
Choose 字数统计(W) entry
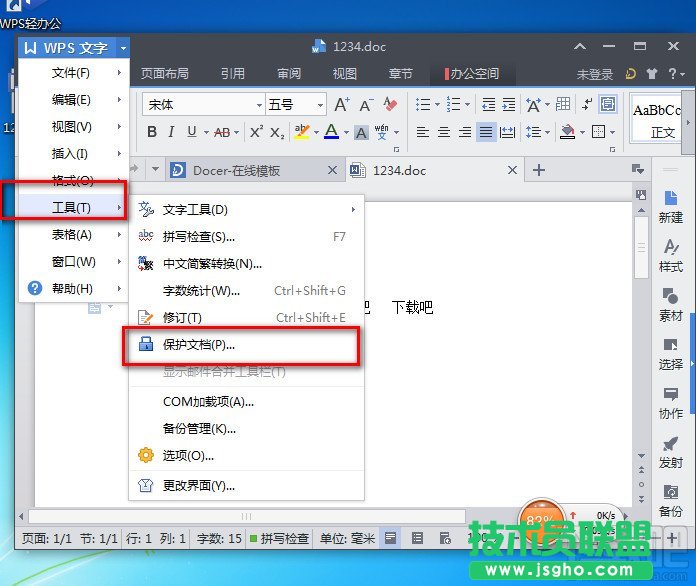(247, 291)
